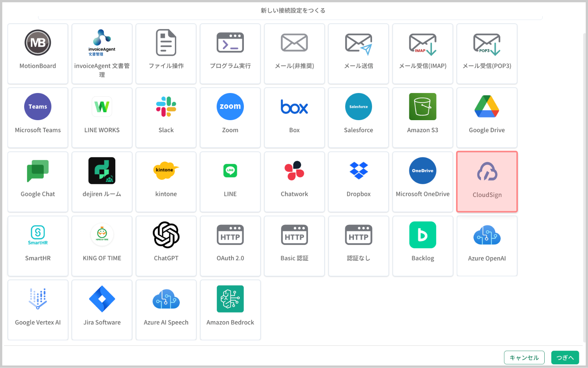This screenshot has width=588, height=368.
Task: Pick the プログラム実行 terminal icon
Action: [230, 43]
